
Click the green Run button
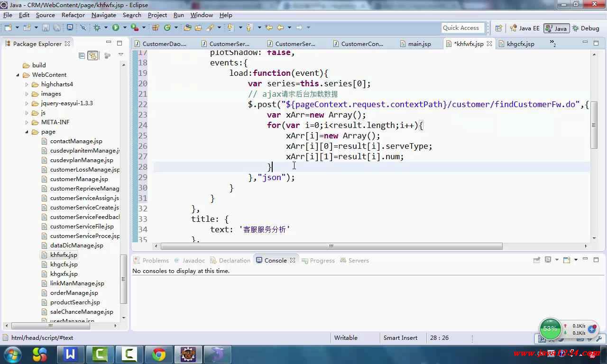pos(116,28)
